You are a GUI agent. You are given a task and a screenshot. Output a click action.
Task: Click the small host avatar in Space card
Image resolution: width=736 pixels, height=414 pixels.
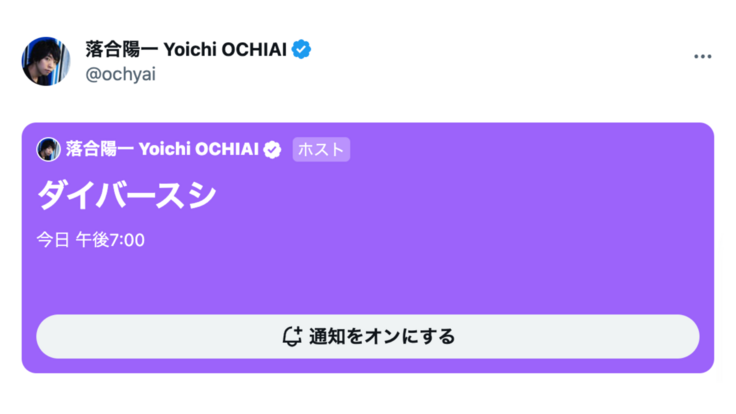[48, 150]
